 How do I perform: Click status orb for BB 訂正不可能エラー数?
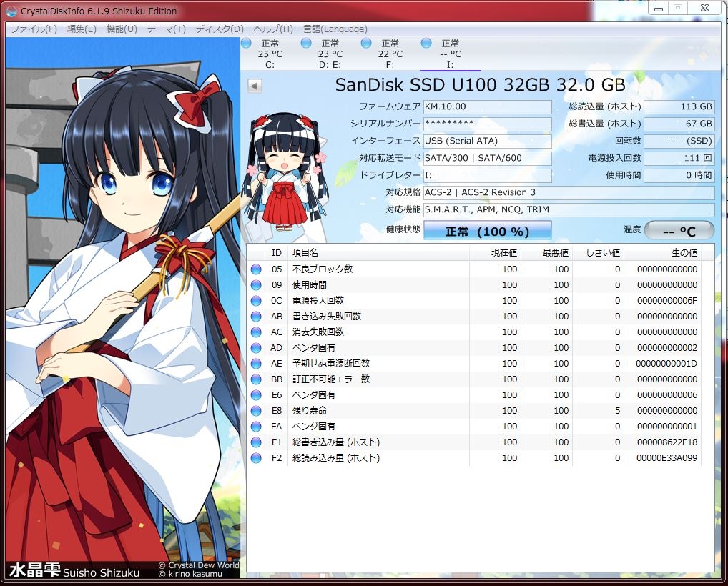tap(256, 379)
